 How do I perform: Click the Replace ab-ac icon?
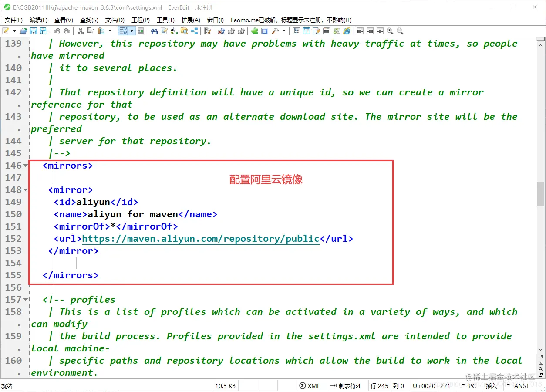(x=175, y=31)
